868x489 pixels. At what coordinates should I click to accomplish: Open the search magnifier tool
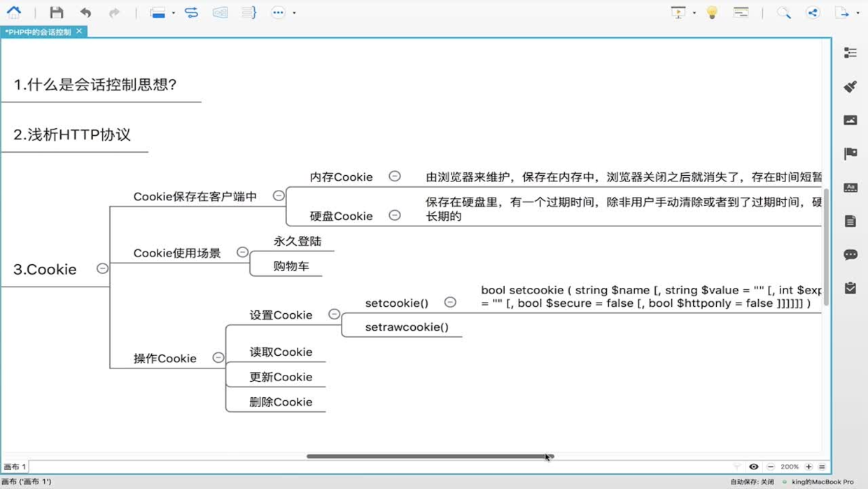[x=784, y=13]
